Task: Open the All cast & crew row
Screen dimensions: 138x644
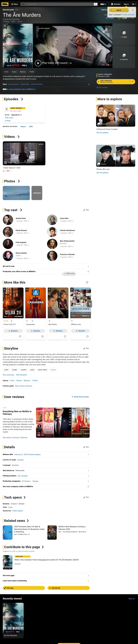Action: click(x=46, y=266)
